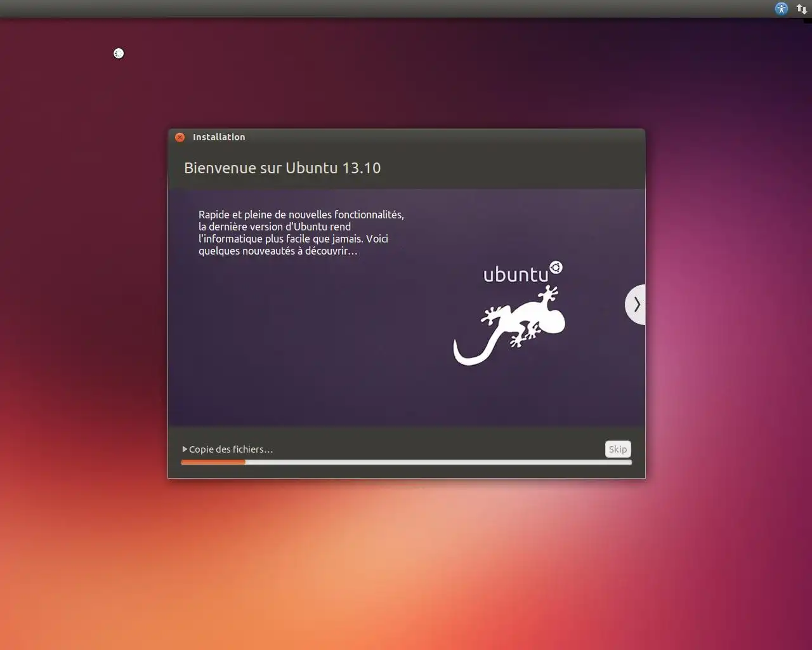Screen dimensions: 812x650
Task: Close the Installation window
Action: tap(180, 137)
